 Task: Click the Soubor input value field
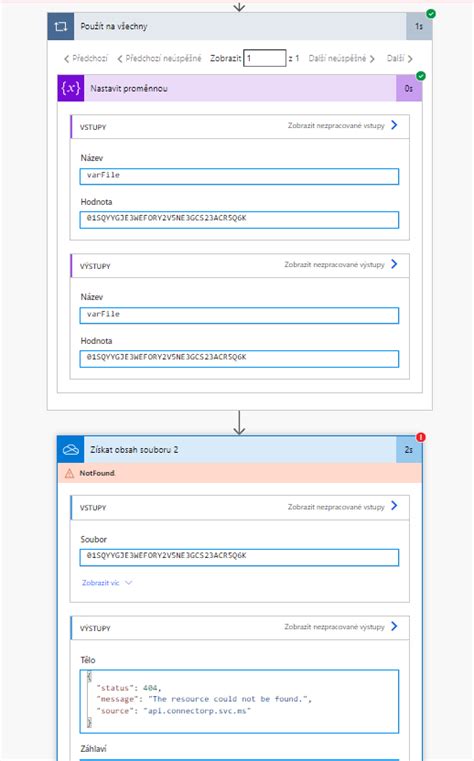239,557
